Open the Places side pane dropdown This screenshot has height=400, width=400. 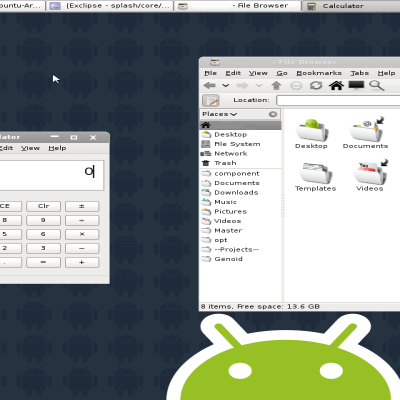tap(219, 114)
